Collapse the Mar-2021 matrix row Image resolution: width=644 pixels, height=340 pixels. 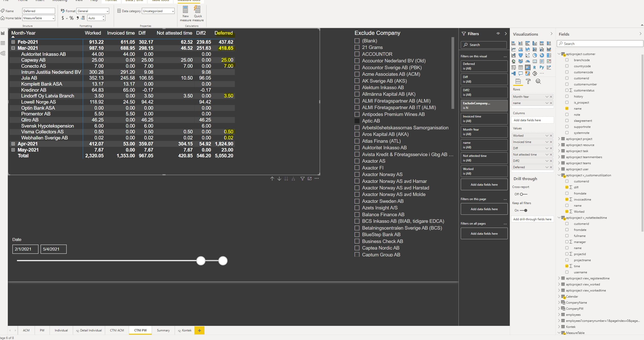coord(13,48)
